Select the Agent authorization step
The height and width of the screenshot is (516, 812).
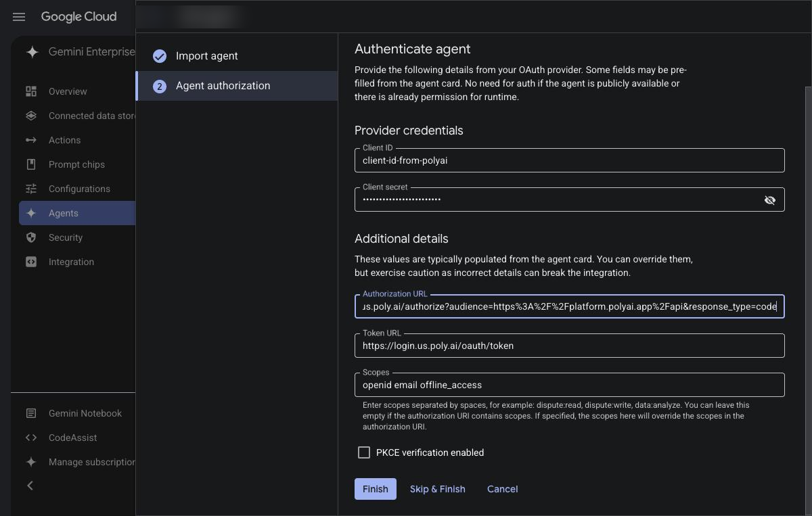tap(237, 86)
